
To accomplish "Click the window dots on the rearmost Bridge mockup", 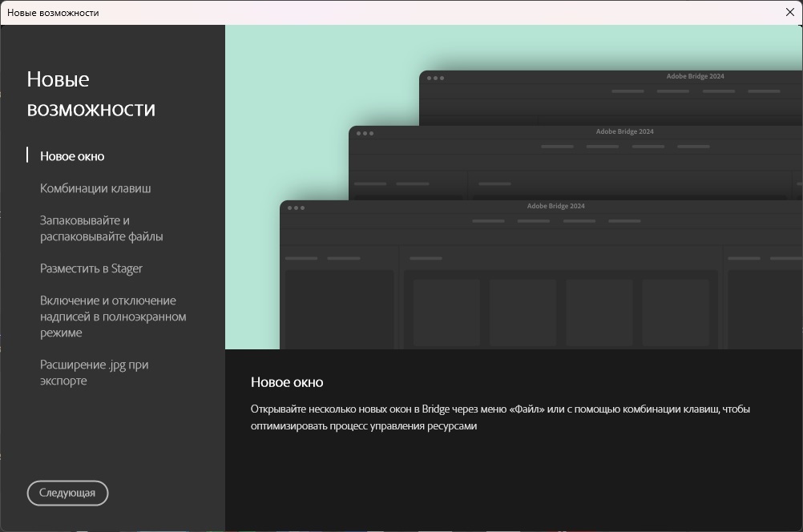I will (435, 78).
